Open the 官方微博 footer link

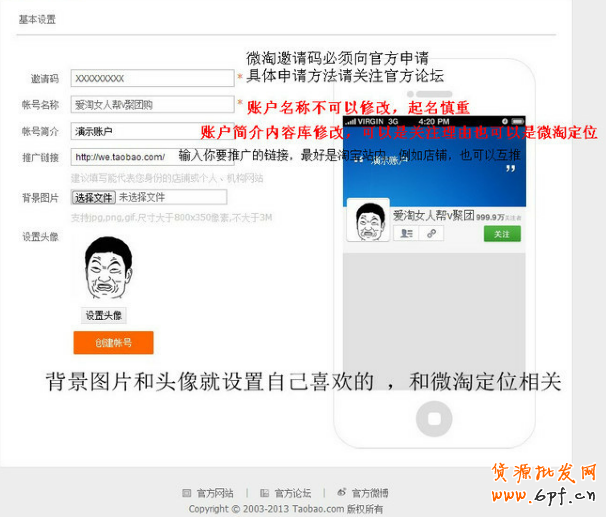[370, 493]
